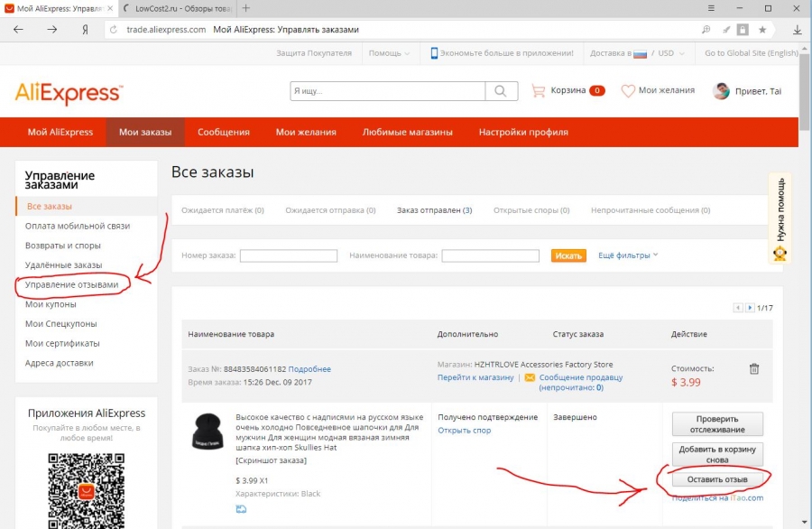Open a new browser tab
Viewport: 812px width, 529px height.
tap(246, 8)
